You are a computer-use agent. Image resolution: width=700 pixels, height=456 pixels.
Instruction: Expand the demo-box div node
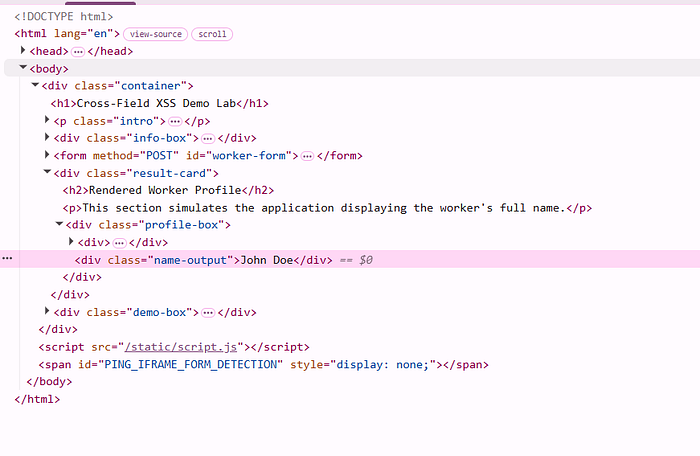pyautogui.click(x=47, y=311)
